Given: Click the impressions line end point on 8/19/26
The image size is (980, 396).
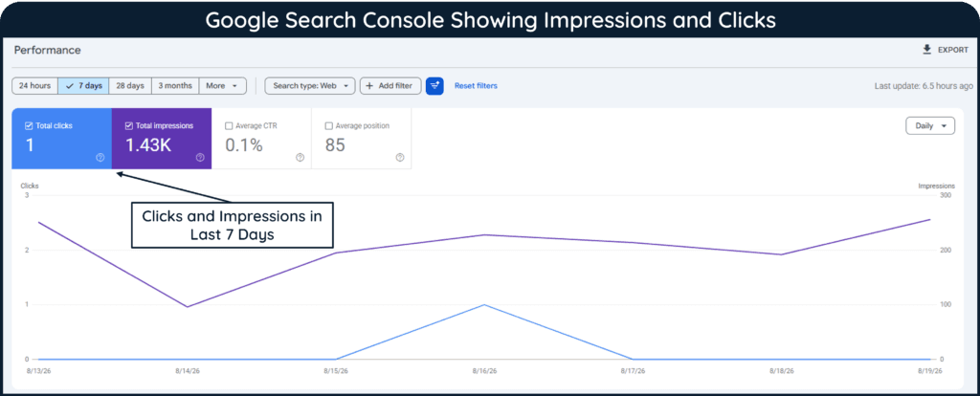Looking at the screenshot, I should [x=930, y=219].
